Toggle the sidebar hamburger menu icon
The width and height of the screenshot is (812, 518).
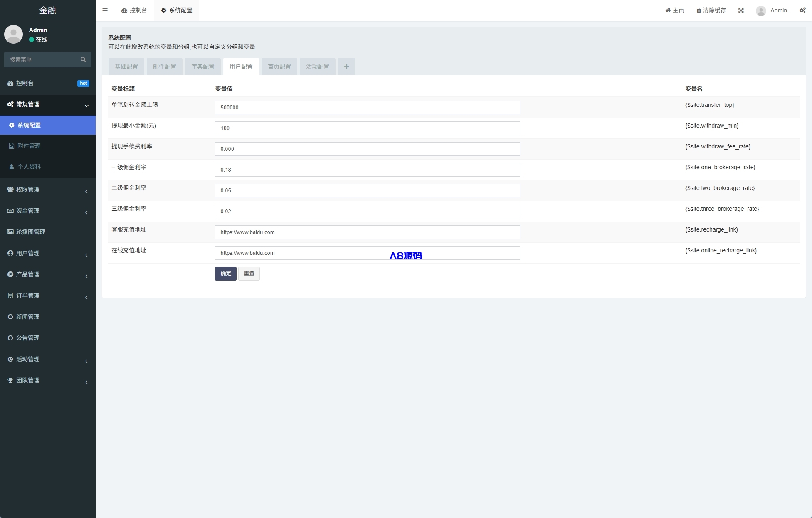[105, 10]
